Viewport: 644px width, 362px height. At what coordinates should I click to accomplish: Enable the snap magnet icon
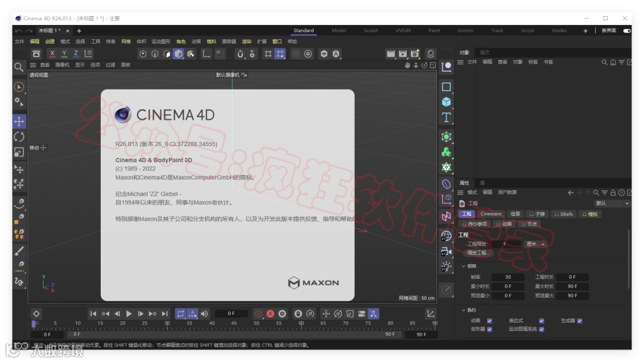[240, 54]
